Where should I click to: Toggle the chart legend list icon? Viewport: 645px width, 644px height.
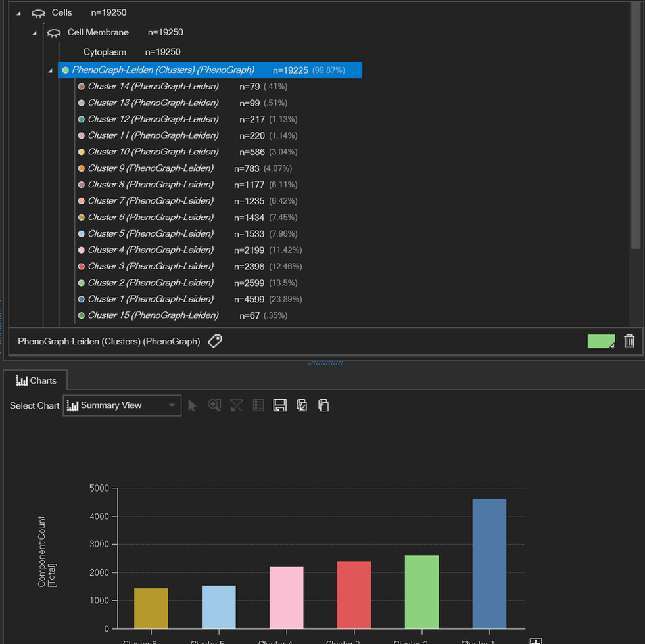258,405
